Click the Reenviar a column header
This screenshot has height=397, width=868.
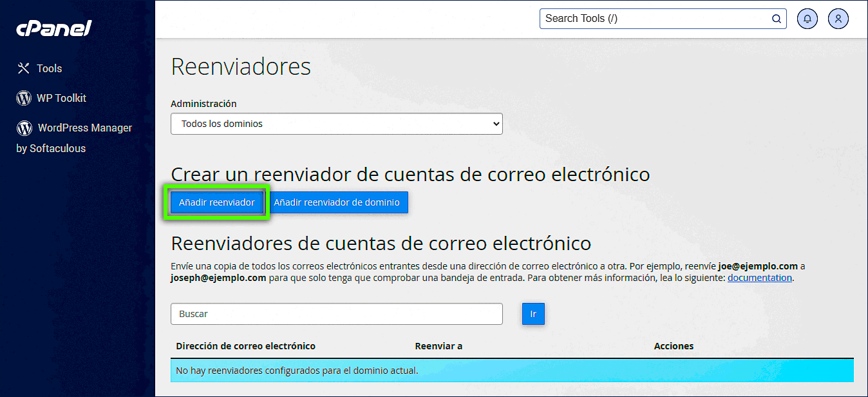tap(439, 346)
